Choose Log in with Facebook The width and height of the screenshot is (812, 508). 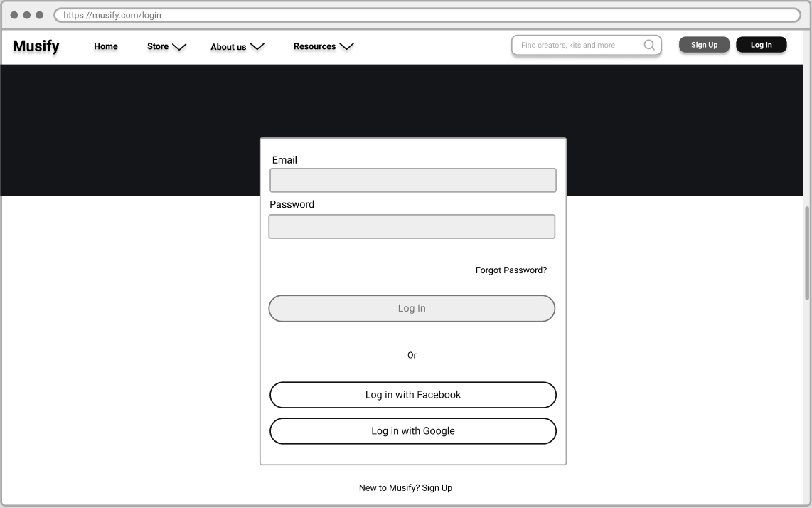point(412,395)
